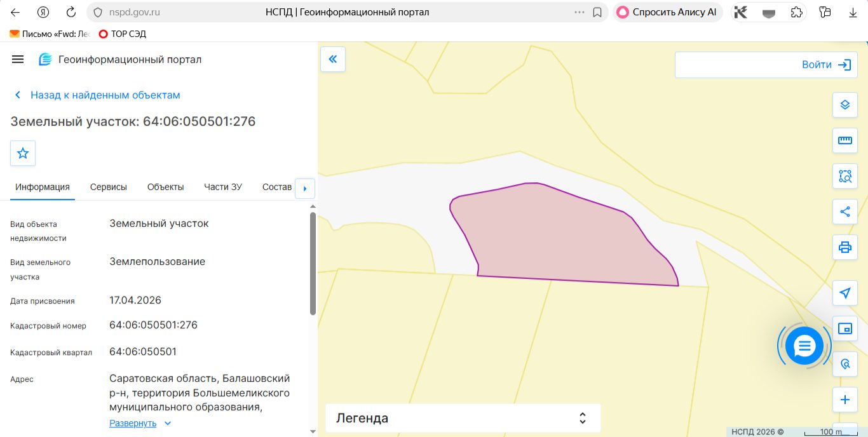
Task: Open the Части ЗУ tab
Action: click(x=223, y=187)
